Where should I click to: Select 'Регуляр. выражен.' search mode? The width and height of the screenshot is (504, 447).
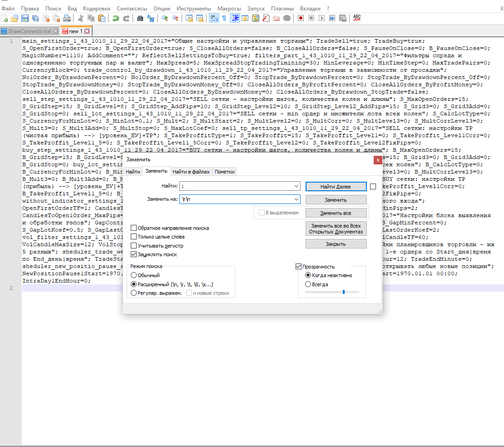[x=133, y=293]
